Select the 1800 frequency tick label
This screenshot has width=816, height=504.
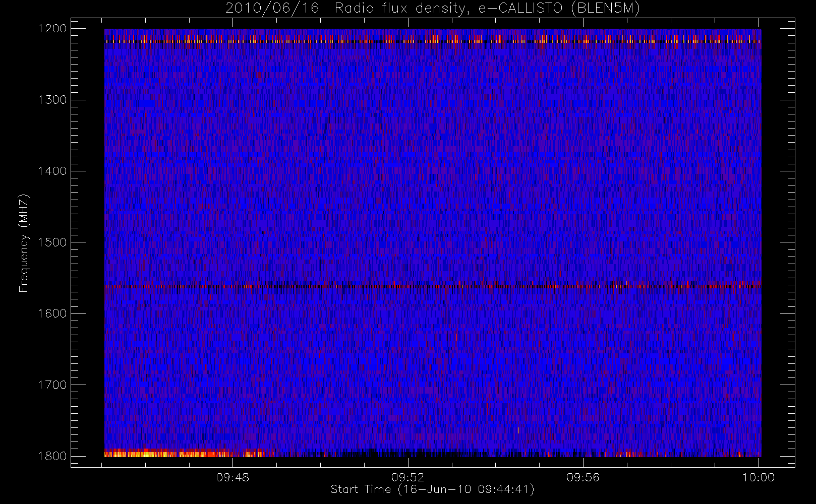[52, 456]
